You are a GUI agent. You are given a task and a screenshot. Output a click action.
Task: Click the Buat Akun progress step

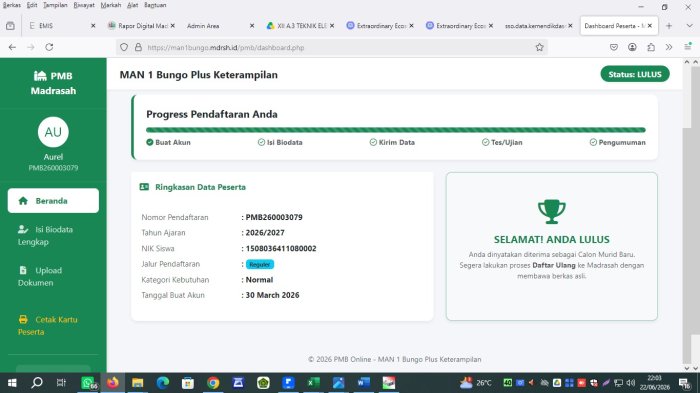(168, 142)
